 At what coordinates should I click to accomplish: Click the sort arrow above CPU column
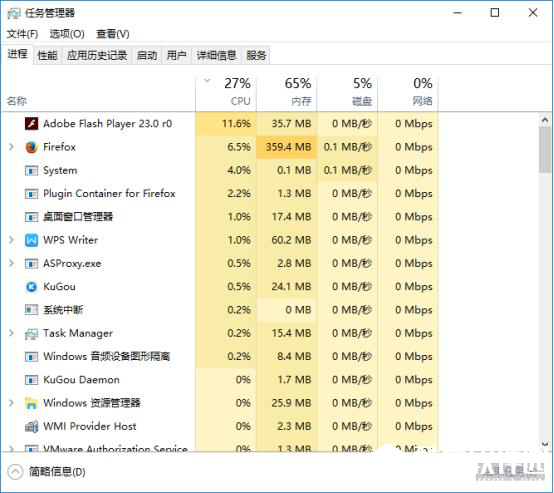coord(207,81)
